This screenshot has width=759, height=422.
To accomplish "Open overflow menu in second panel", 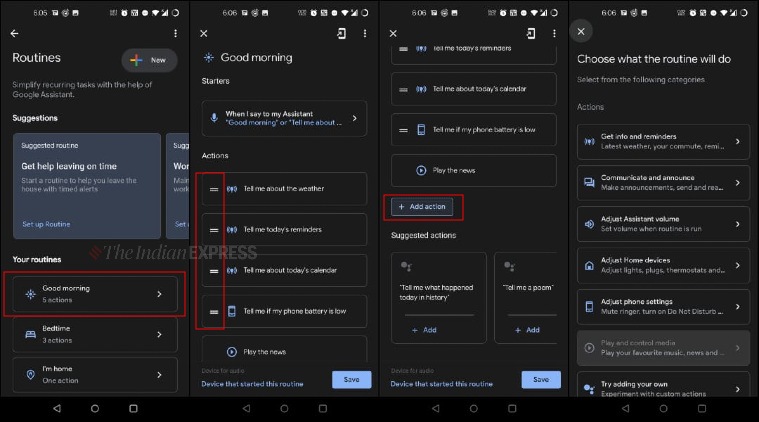I will pos(364,33).
